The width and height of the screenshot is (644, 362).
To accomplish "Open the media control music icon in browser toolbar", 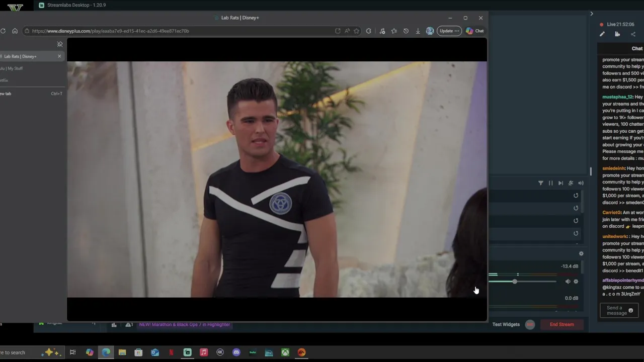I will point(382,31).
